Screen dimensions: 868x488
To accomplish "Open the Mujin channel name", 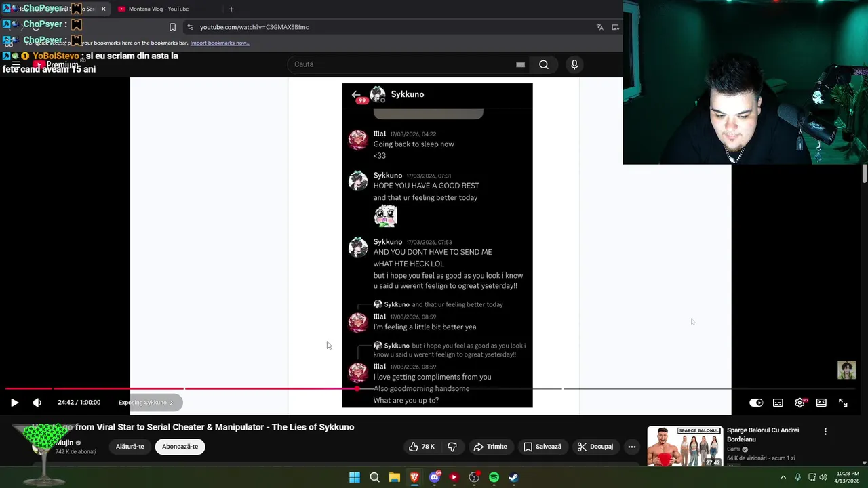I will [64, 443].
